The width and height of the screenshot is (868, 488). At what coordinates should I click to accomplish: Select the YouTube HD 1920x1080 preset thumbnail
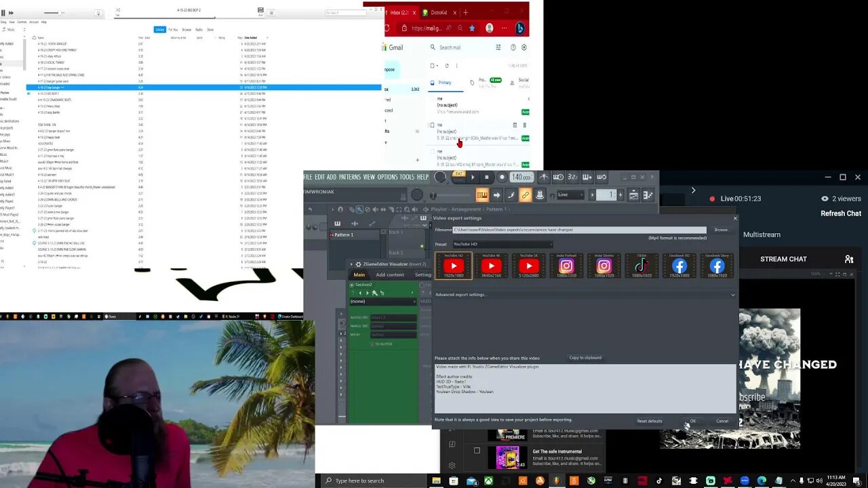click(x=454, y=265)
